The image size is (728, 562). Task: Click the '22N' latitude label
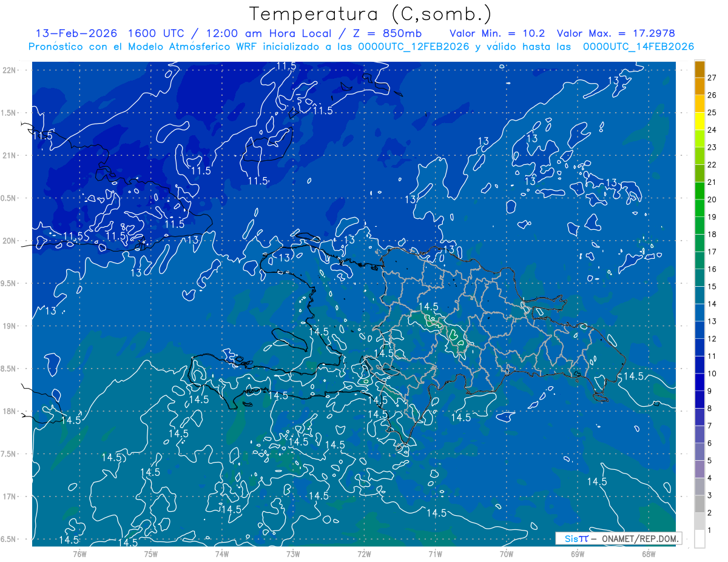(x=10, y=70)
